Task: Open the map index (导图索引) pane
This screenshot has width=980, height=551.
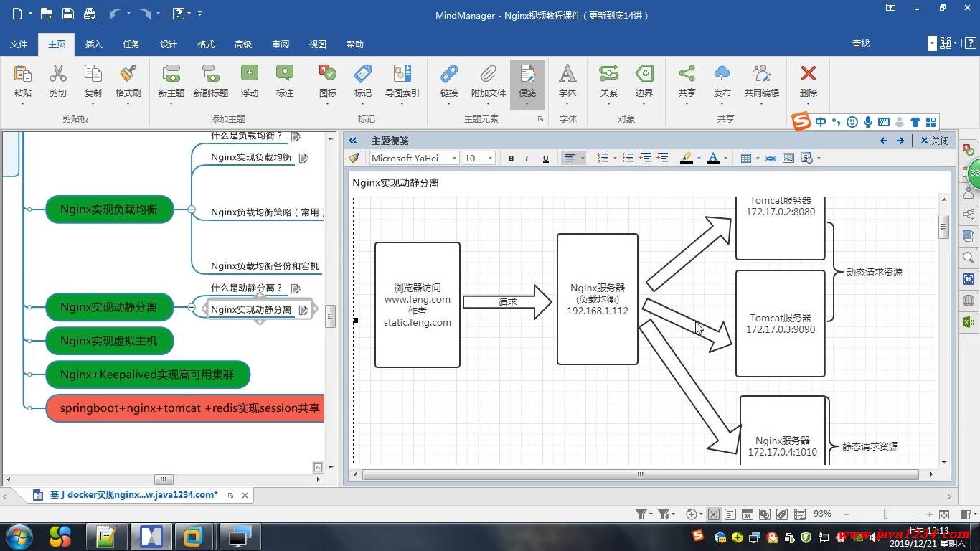Action: 402,73
